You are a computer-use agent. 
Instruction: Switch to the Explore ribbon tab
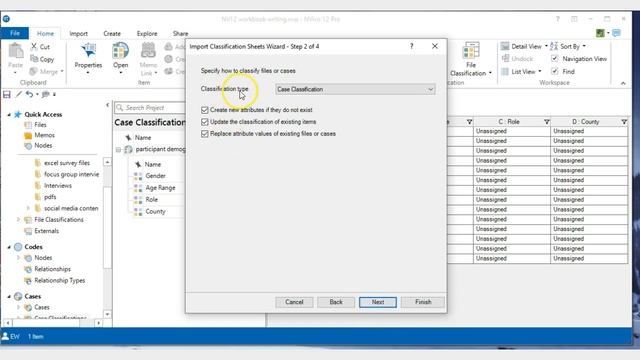147,33
